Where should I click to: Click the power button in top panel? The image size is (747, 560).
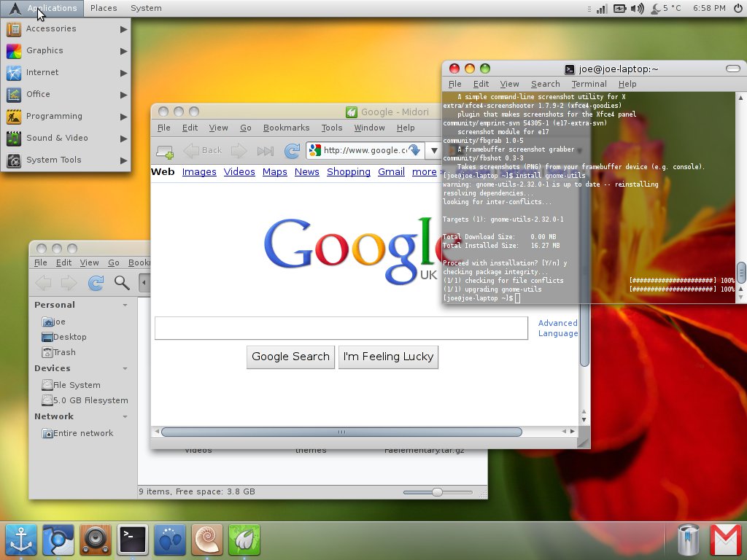[x=738, y=9]
